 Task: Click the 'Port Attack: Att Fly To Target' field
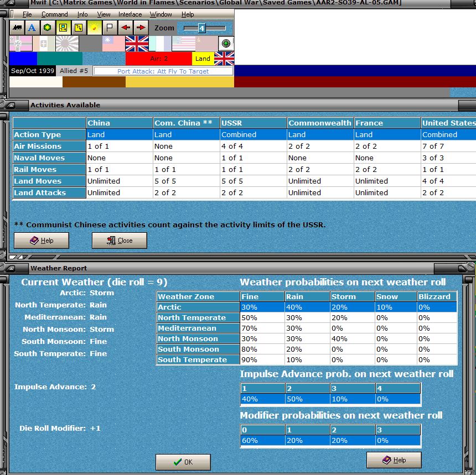coord(163,71)
